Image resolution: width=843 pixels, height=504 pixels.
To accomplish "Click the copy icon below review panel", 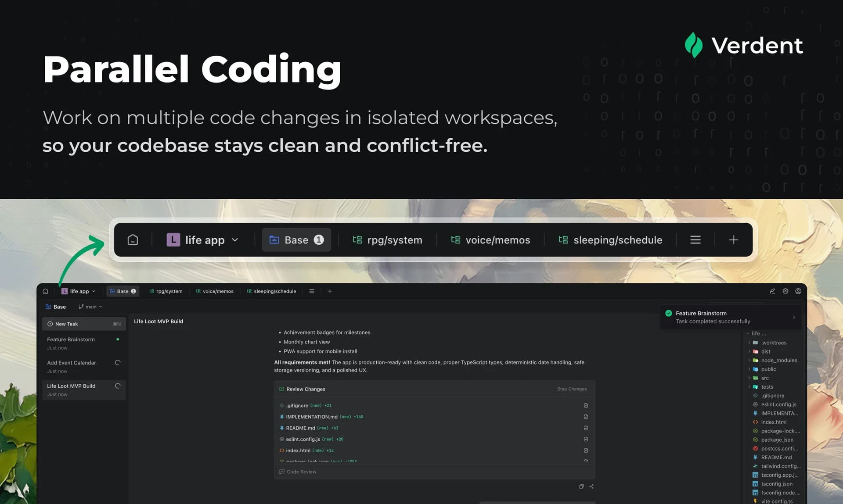I will [581, 486].
